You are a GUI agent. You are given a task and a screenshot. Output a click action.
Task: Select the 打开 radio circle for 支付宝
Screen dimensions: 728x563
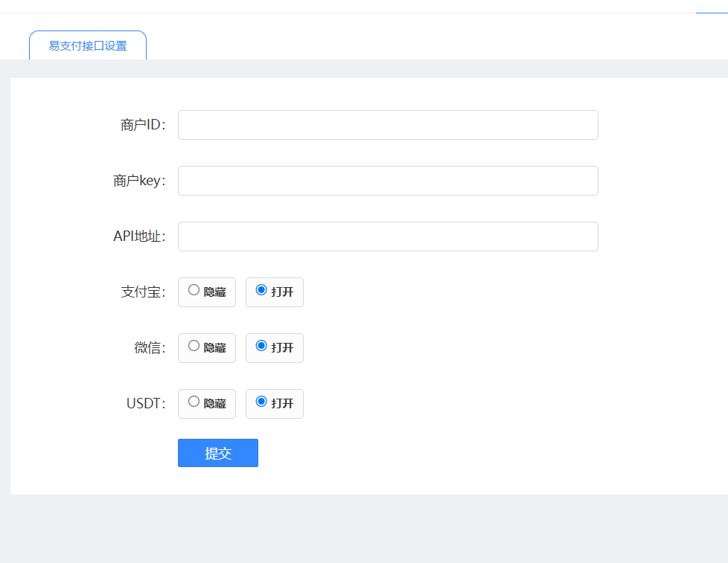261,290
